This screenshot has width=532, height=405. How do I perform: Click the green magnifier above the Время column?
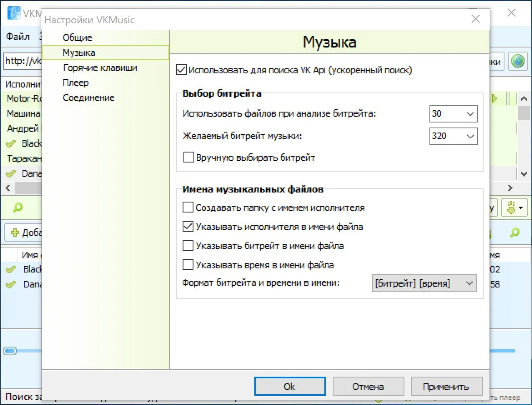click(x=515, y=232)
